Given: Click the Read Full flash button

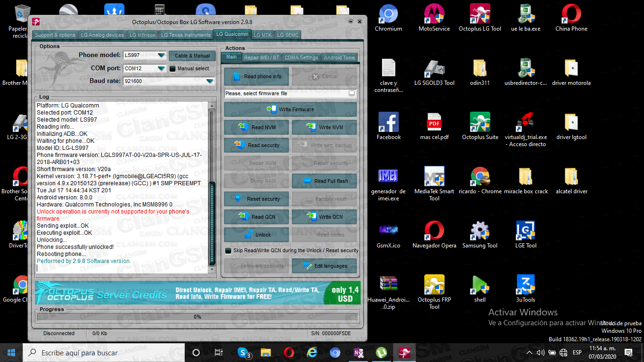Looking at the screenshot, I should click(324, 181).
